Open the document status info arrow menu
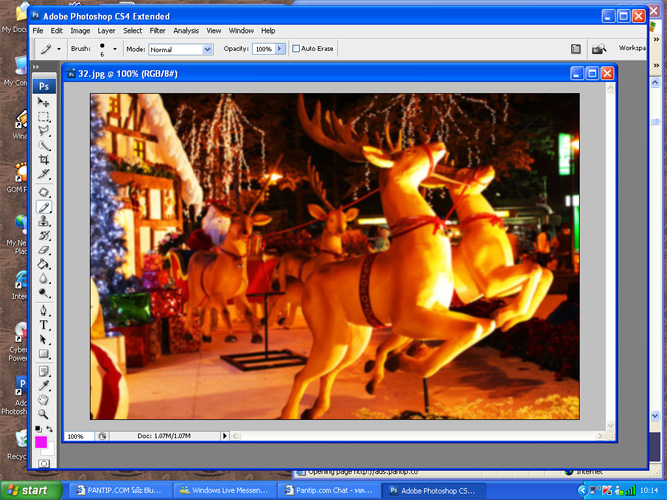The image size is (667, 500). 225,436
